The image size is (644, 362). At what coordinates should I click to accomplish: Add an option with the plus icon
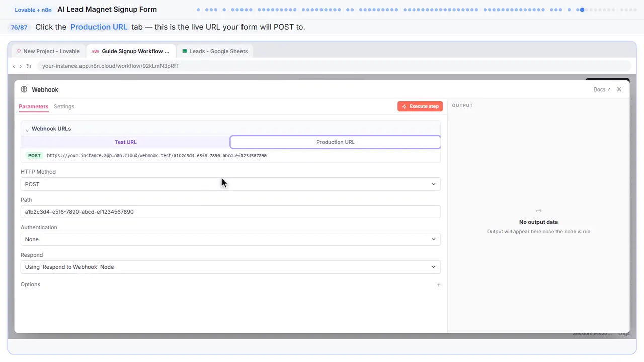[x=439, y=285]
